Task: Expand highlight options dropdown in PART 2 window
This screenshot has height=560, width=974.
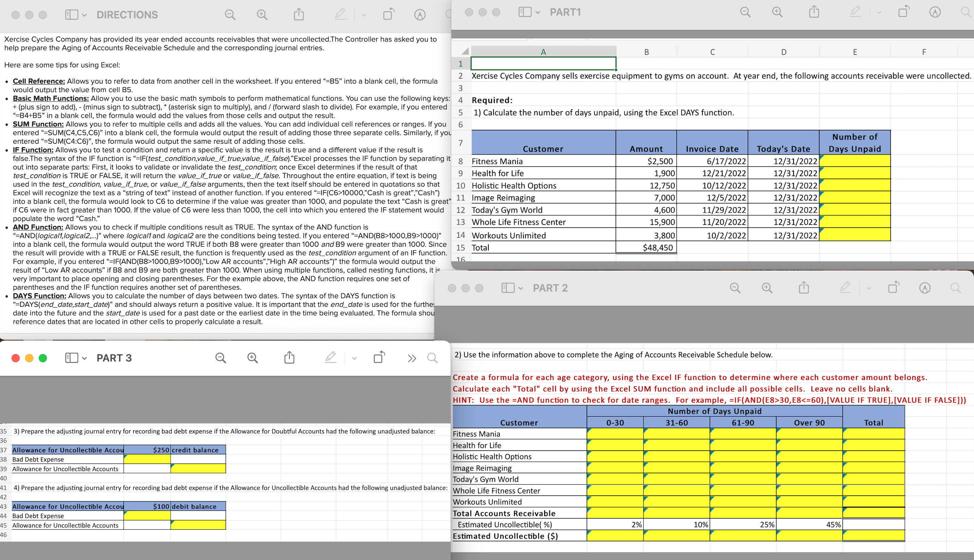Action: (x=869, y=288)
